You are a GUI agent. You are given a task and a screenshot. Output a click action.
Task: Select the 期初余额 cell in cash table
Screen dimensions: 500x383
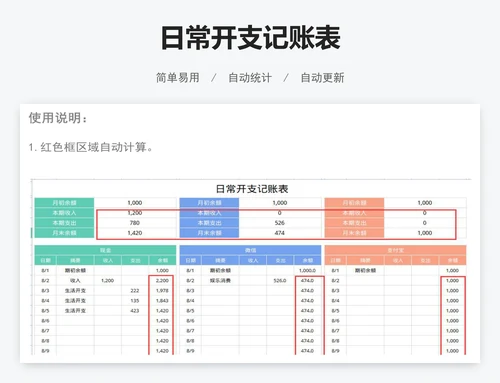pos(75,270)
